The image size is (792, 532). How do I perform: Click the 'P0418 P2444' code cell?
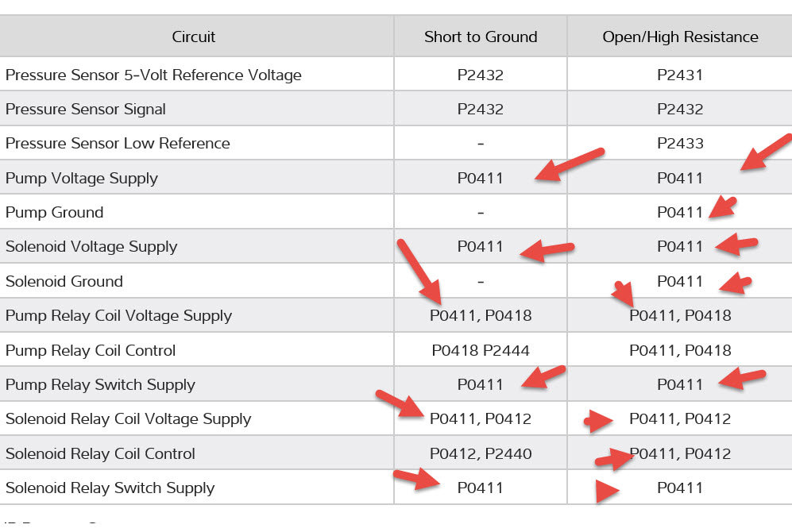coord(481,350)
